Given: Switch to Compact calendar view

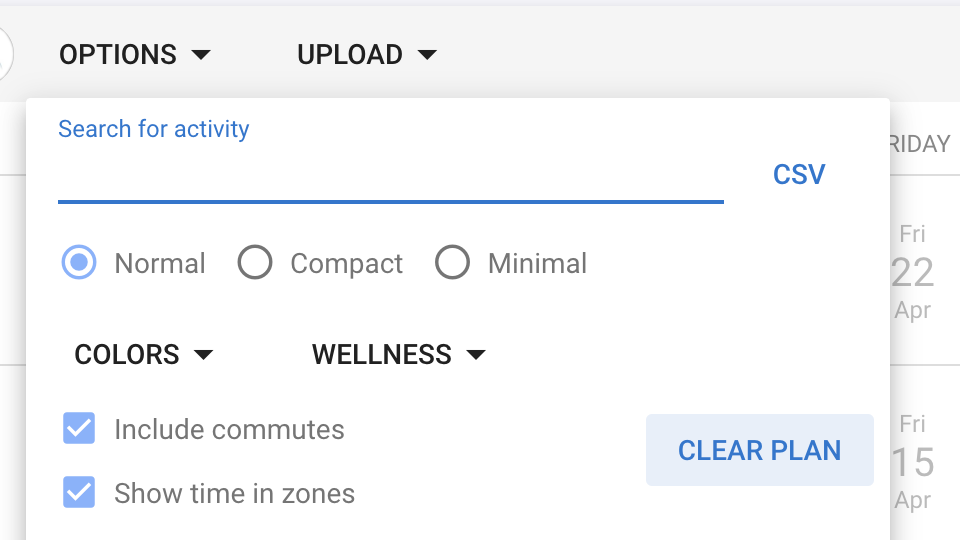Looking at the screenshot, I should pos(255,262).
